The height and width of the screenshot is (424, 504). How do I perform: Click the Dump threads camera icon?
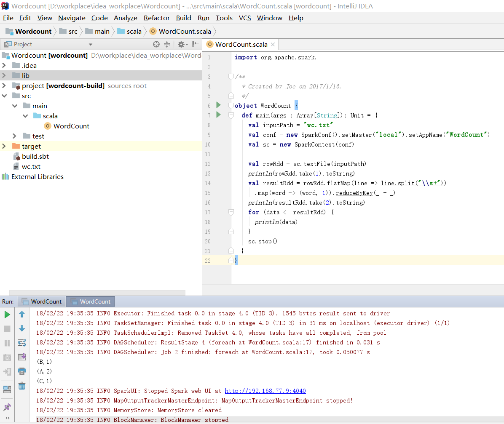coord(7,357)
